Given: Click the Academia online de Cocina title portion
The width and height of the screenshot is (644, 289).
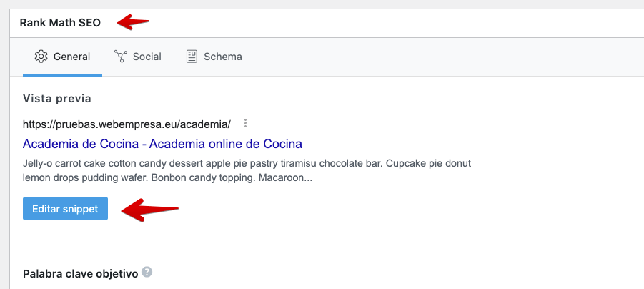Looking at the screenshot, I should (225, 144).
